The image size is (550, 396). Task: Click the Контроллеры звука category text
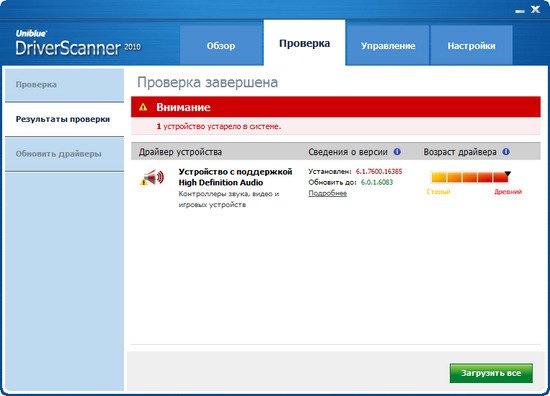(229, 199)
